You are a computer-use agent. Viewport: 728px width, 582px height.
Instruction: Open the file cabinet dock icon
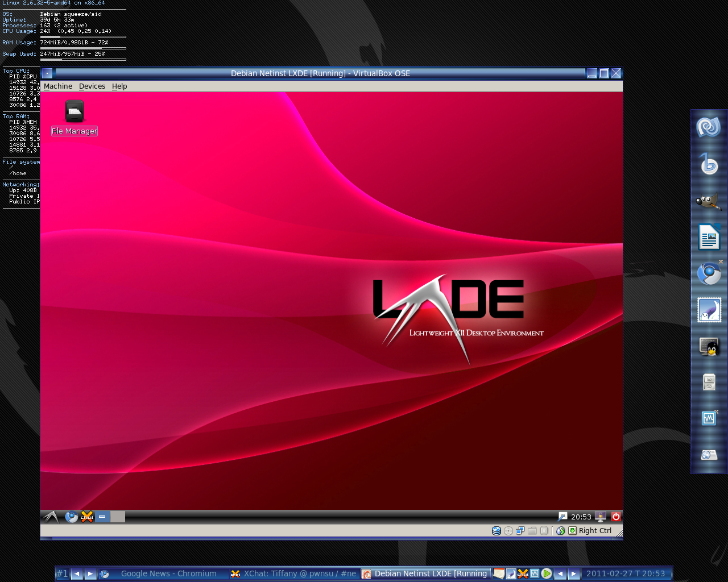coord(709,382)
